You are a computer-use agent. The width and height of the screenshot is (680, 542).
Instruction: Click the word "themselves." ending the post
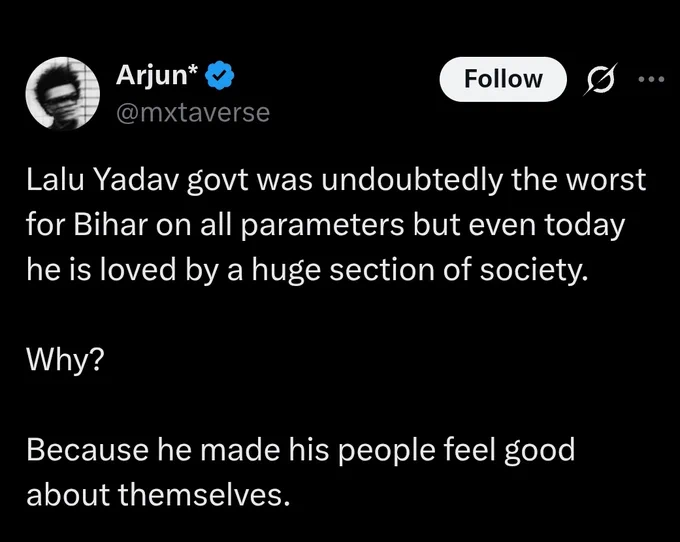[204, 494]
